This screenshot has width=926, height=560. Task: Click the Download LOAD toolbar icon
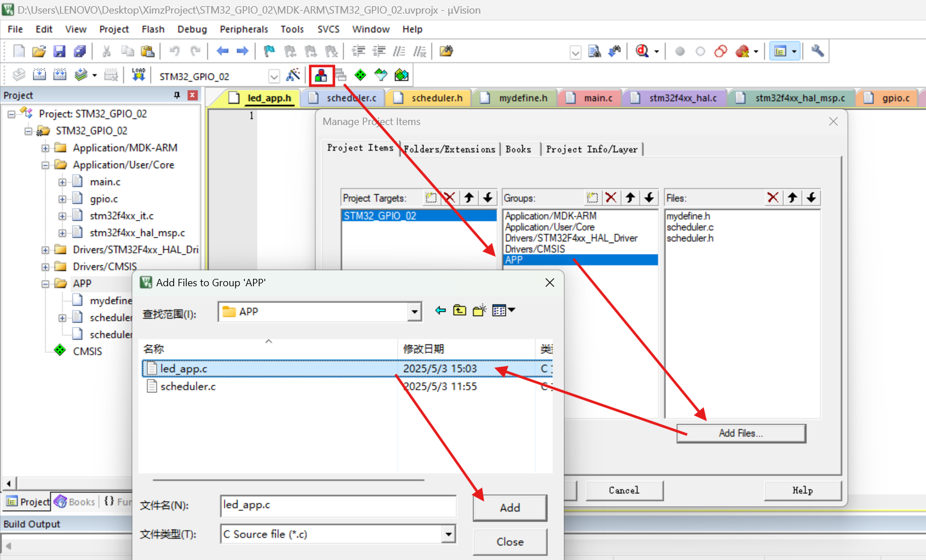tap(139, 75)
